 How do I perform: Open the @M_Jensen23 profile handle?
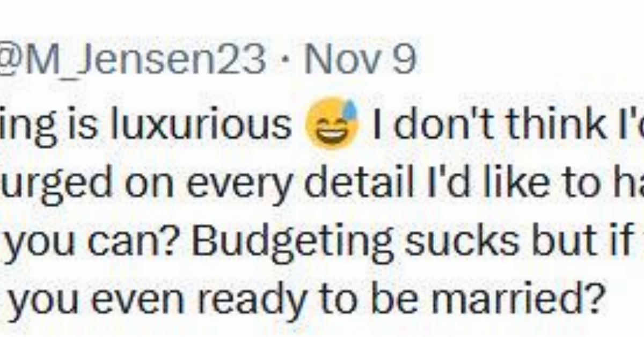[x=133, y=60]
